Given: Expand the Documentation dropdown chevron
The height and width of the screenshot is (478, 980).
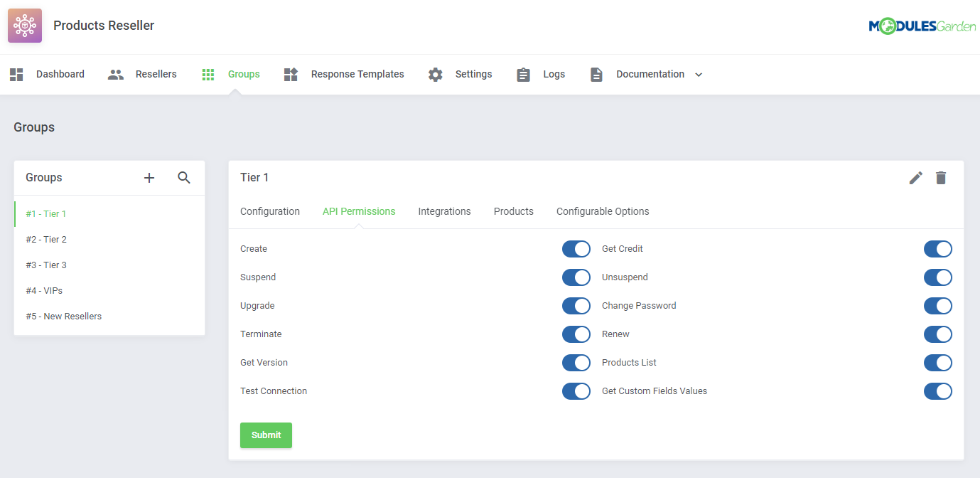Looking at the screenshot, I should [699, 74].
